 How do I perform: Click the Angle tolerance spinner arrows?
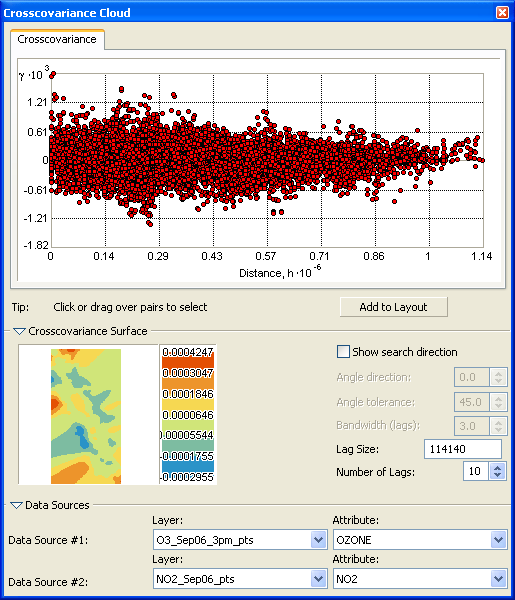[x=498, y=402]
